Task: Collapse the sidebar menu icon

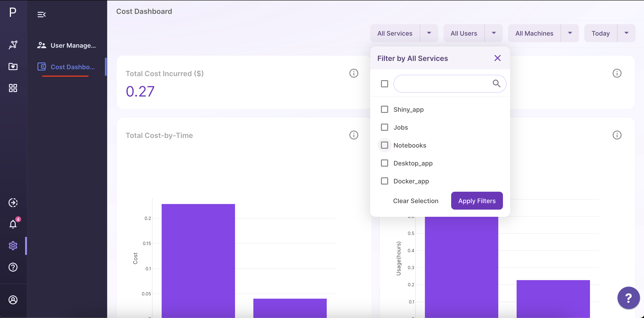Action: [x=41, y=15]
